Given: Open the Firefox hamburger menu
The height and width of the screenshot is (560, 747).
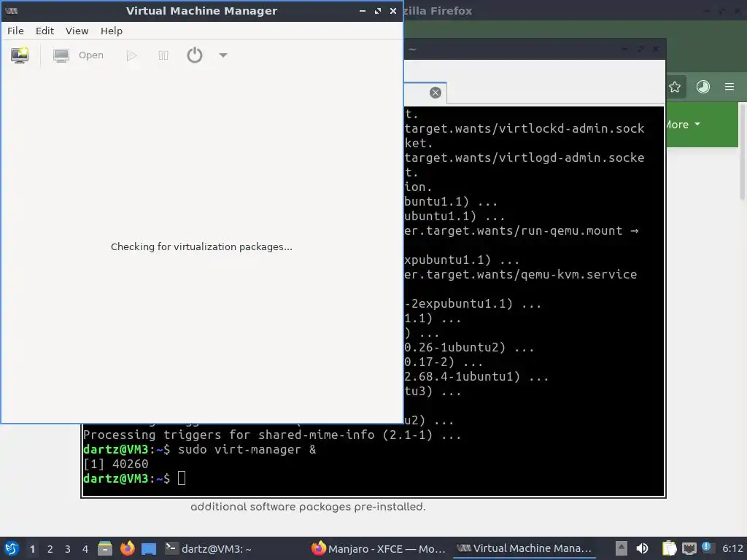Looking at the screenshot, I should (x=729, y=87).
